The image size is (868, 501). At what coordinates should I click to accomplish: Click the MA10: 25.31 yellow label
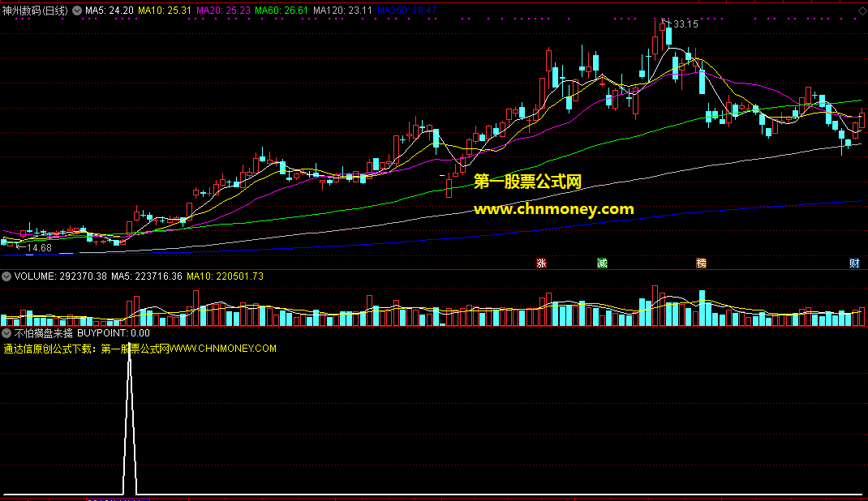pos(165,11)
